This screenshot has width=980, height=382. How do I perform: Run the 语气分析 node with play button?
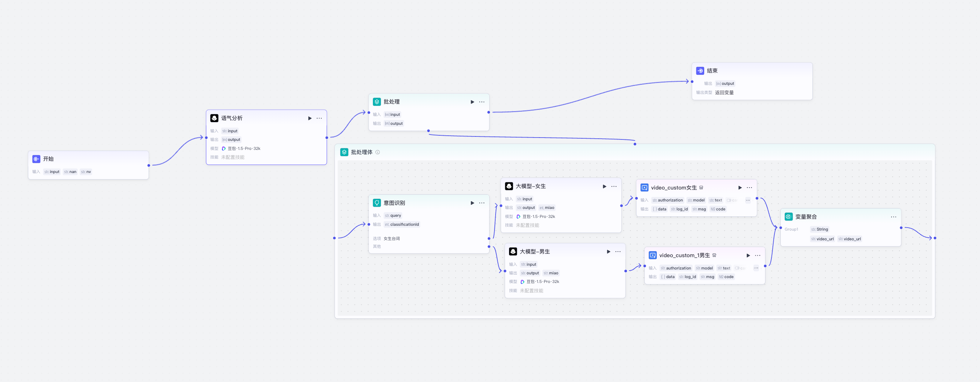tap(310, 118)
